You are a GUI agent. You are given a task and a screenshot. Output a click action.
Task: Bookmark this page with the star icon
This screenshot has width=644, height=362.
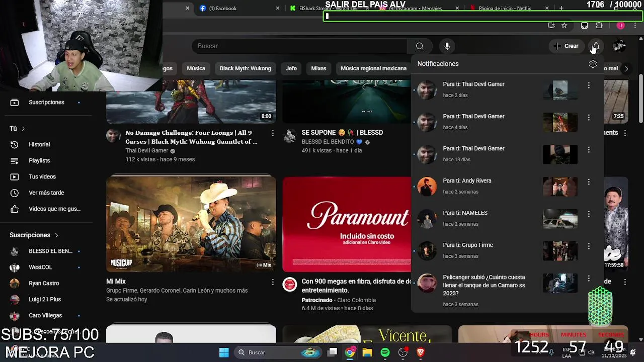[564, 26]
